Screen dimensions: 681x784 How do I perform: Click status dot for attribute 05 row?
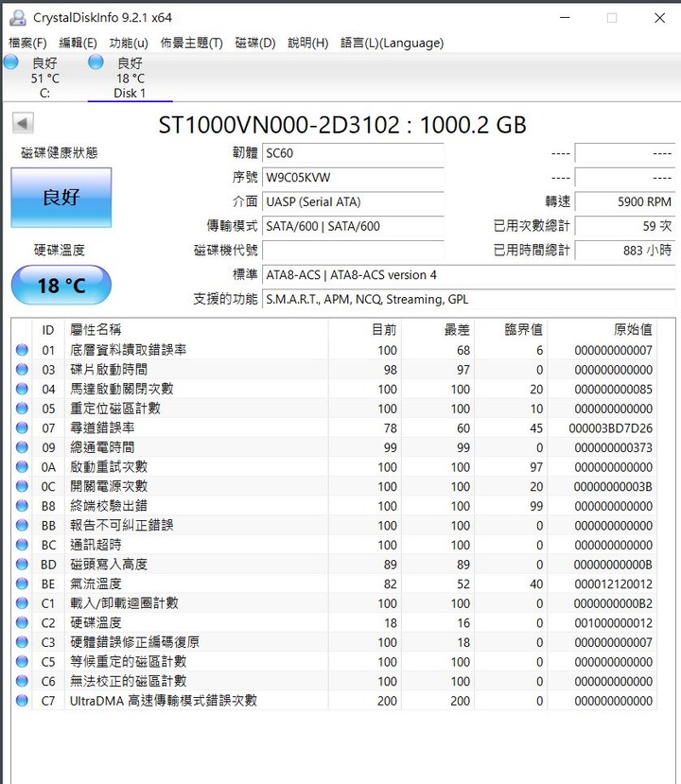point(22,409)
